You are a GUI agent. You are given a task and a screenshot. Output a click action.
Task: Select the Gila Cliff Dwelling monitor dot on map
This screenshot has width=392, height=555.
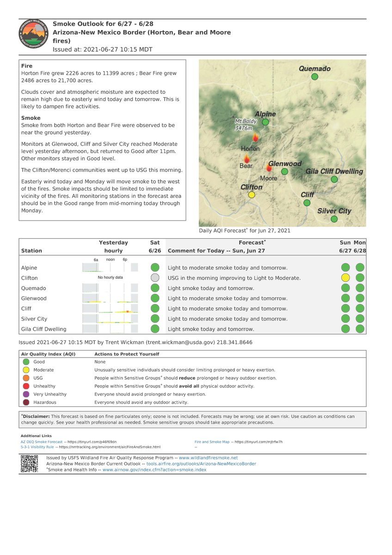[334, 179]
